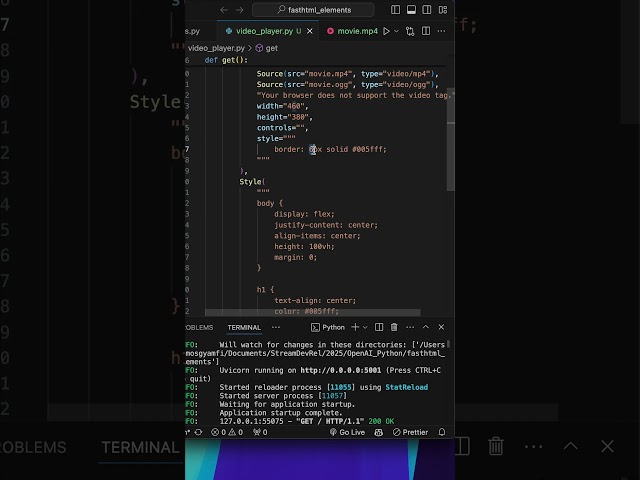Click StatReload in terminal output

pyautogui.click(x=407, y=387)
